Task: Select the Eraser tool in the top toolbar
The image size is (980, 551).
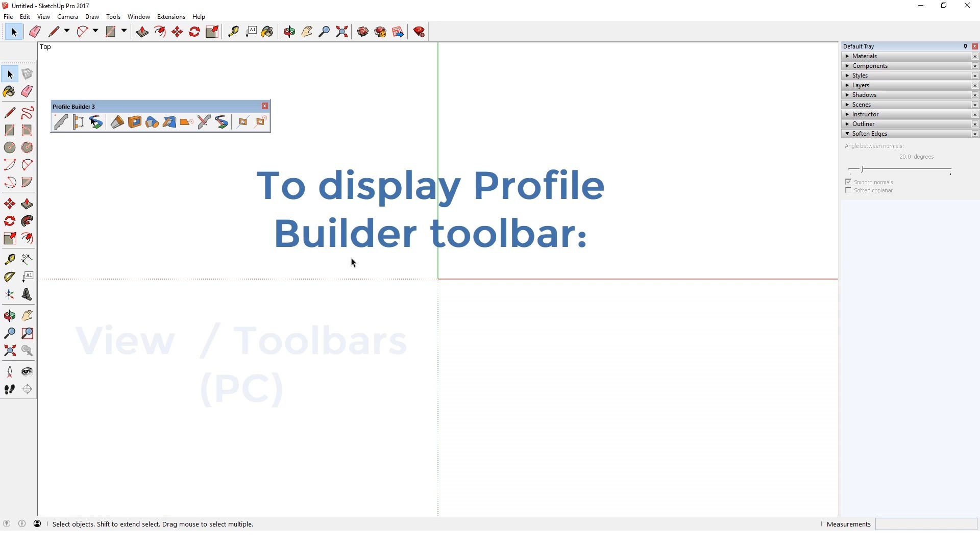Action: coord(35,31)
